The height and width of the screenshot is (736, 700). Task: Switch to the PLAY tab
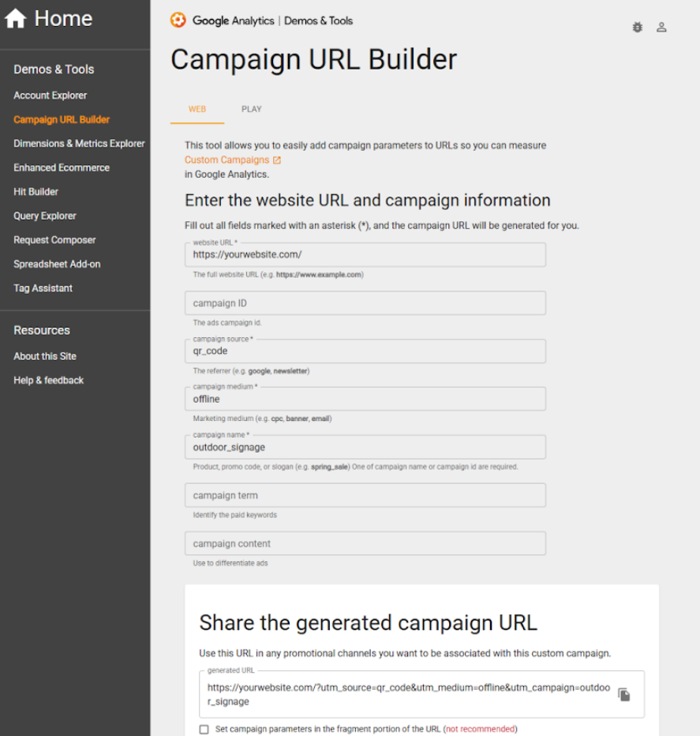(252, 109)
